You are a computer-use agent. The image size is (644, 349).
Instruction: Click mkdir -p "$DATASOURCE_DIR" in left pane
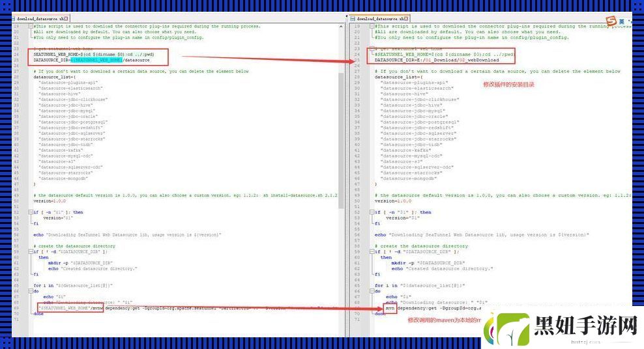(x=81, y=263)
